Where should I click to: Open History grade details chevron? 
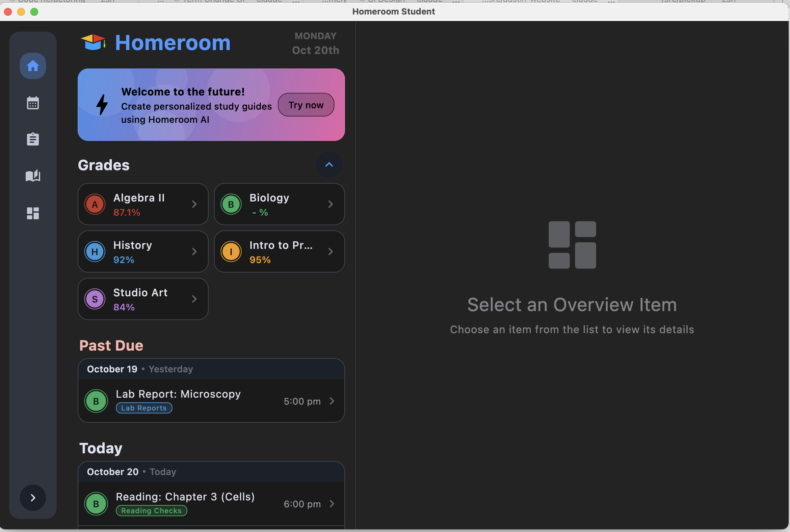[x=194, y=252]
